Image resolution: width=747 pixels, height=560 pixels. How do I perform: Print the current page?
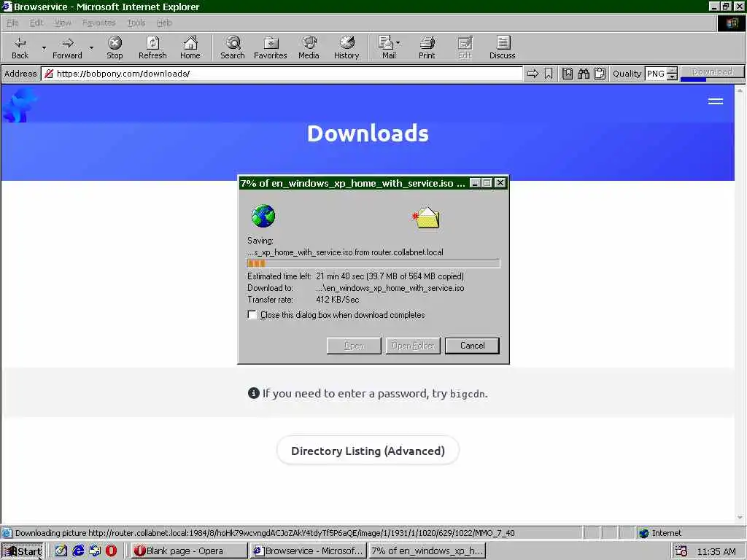(x=427, y=47)
